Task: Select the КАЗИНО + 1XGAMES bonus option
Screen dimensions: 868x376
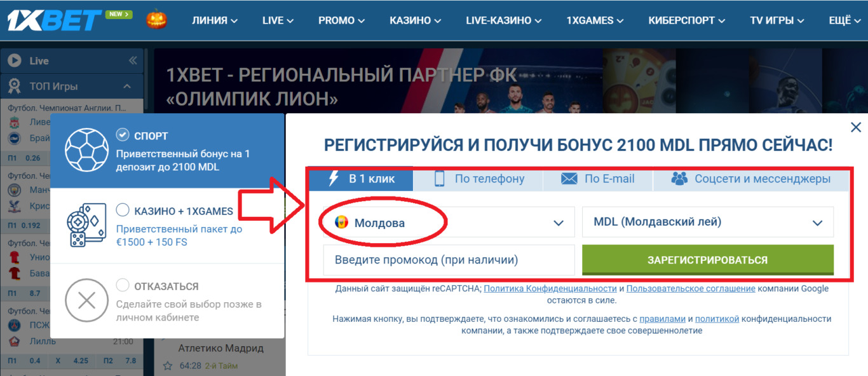Action: (x=123, y=210)
